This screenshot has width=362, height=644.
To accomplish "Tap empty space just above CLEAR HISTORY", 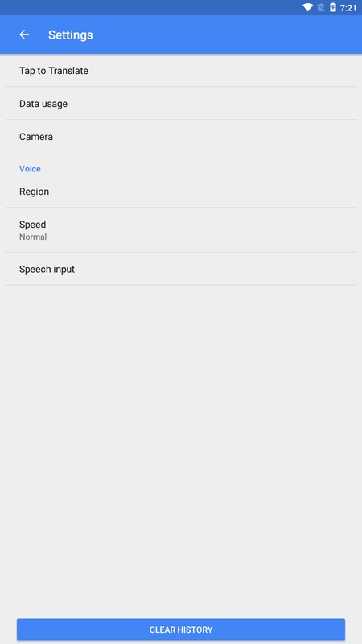I will tap(181, 606).
